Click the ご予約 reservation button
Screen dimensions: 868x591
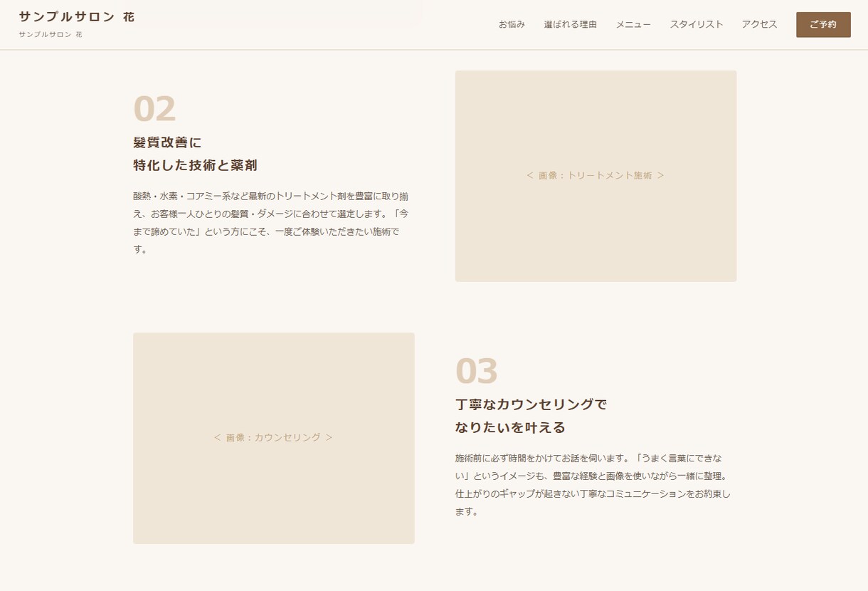tap(823, 24)
